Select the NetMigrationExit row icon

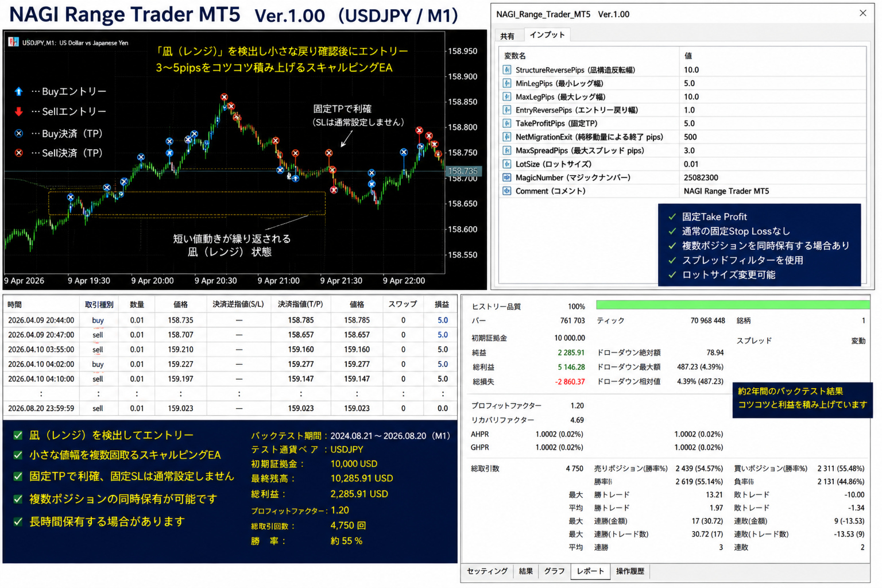(x=507, y=137)
